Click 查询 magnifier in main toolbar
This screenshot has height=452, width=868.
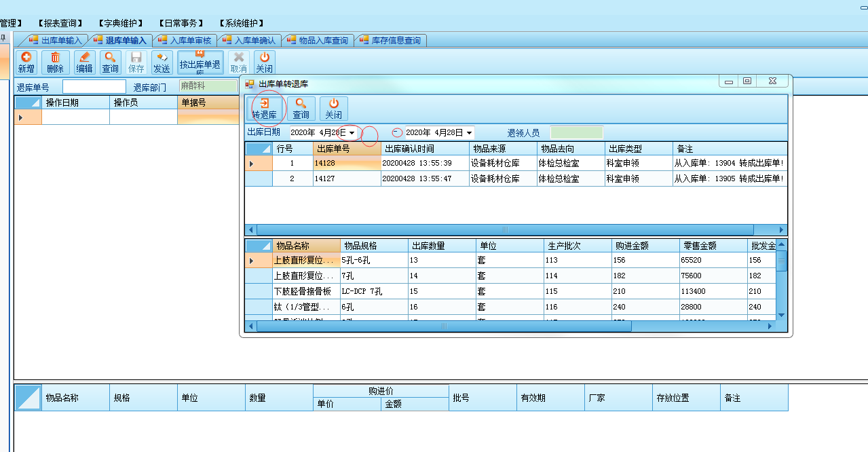click(x=110, y=62)
